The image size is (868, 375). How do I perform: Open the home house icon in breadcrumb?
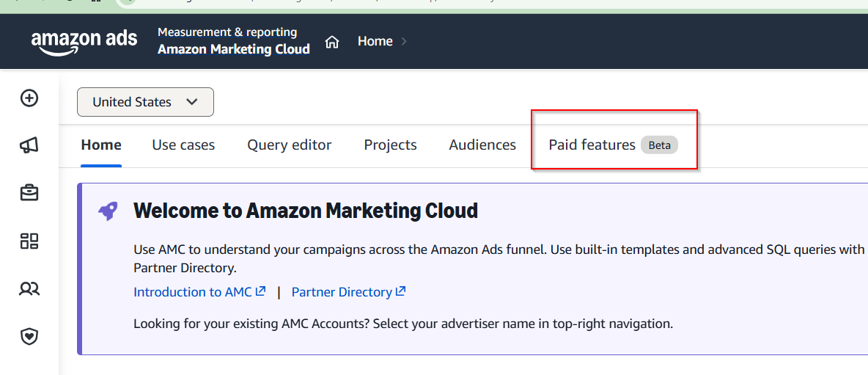(331, 42)
